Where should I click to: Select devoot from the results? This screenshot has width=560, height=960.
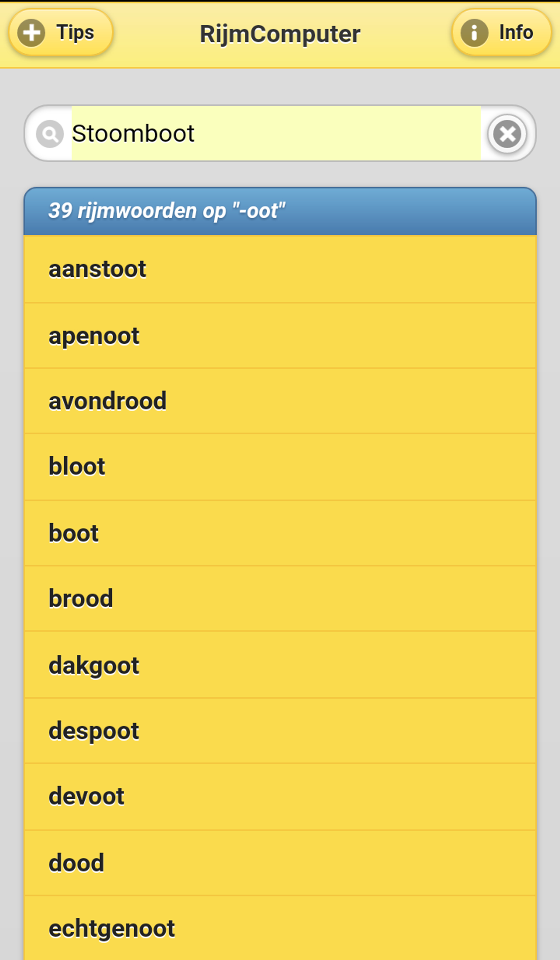280,797
